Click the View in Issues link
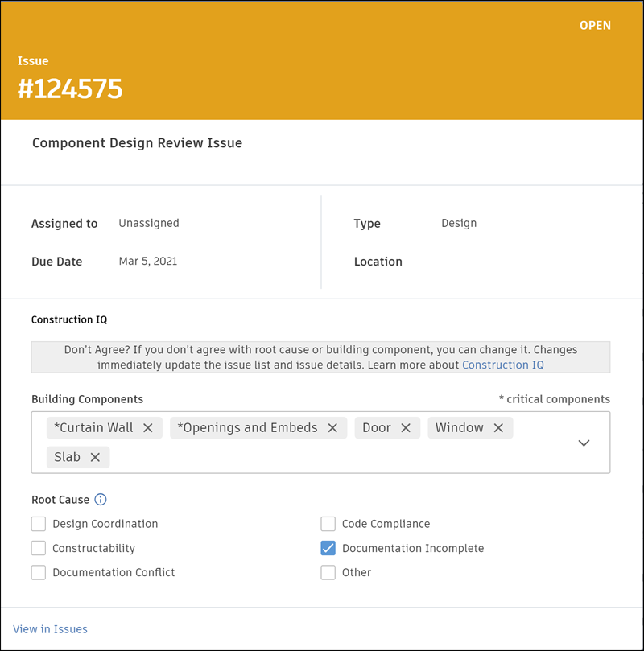This screenshot has width=644, height=651. point(51,629)
